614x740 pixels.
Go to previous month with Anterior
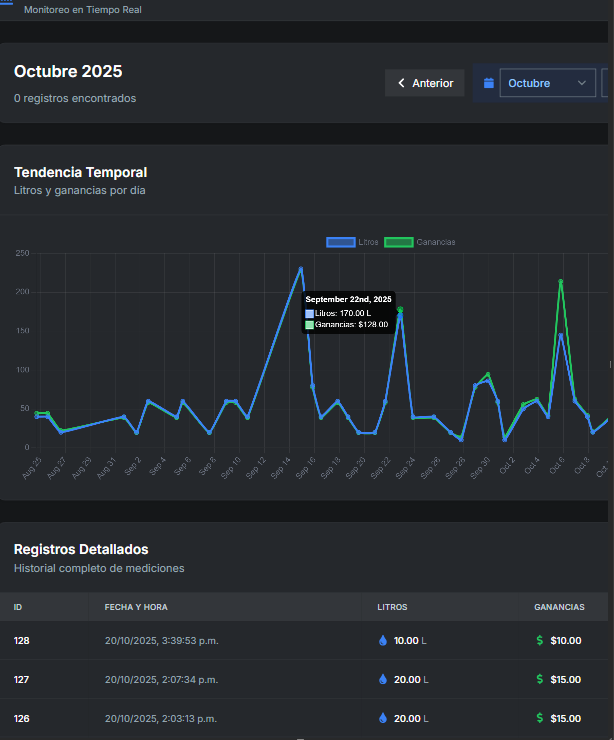(x=425, y=83)
